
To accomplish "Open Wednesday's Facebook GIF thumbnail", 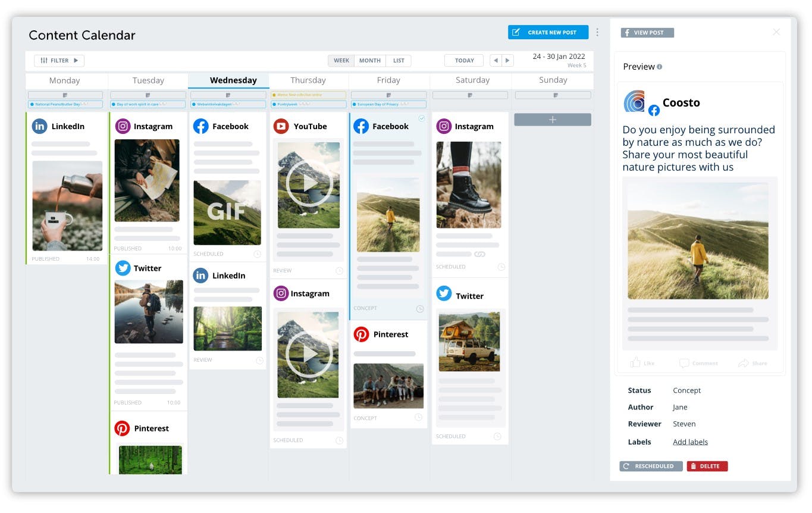I will coord(227,212).
